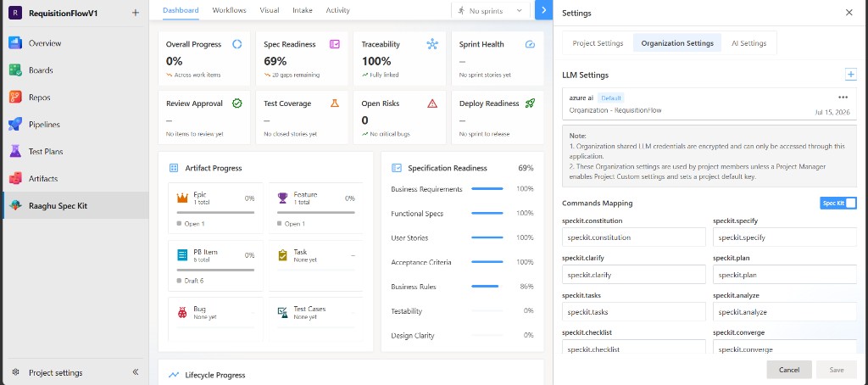Click the speckit.analyze input field

coord(785,311)
